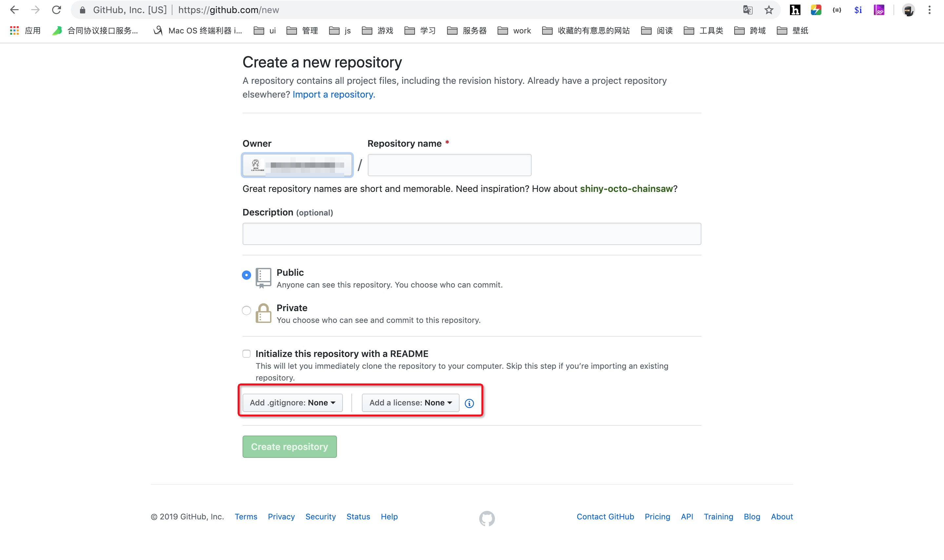Click the bookmark star icon
This screenshot has height=560, width=944.
pyautogui.click(x=768, y=10)
